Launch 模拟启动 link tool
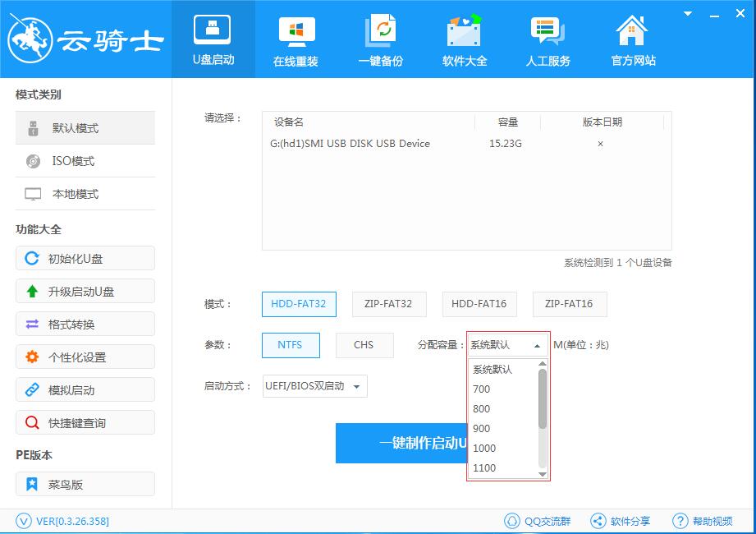This screenshot has height=534, width=756. coord(85,389)
